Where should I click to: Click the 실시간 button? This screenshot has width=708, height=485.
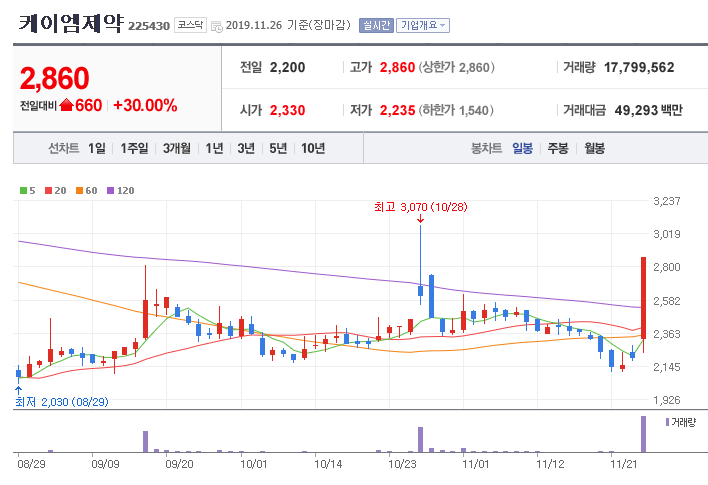pos(376,25)
